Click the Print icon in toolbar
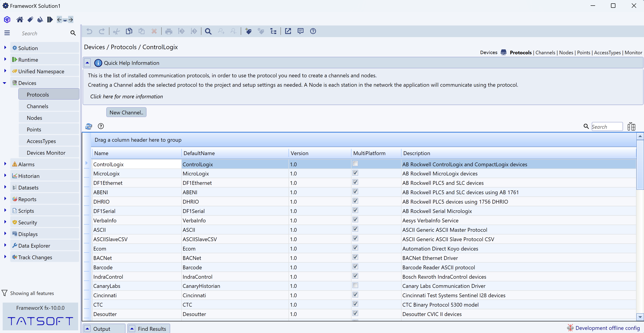Screen dimensions: 644x333 coord(169,31)
